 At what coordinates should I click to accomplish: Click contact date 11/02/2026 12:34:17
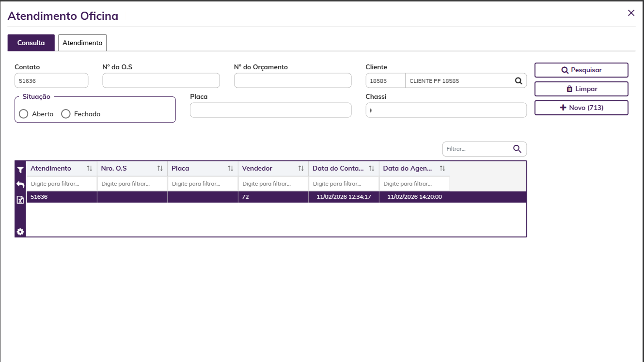point(344,197)
